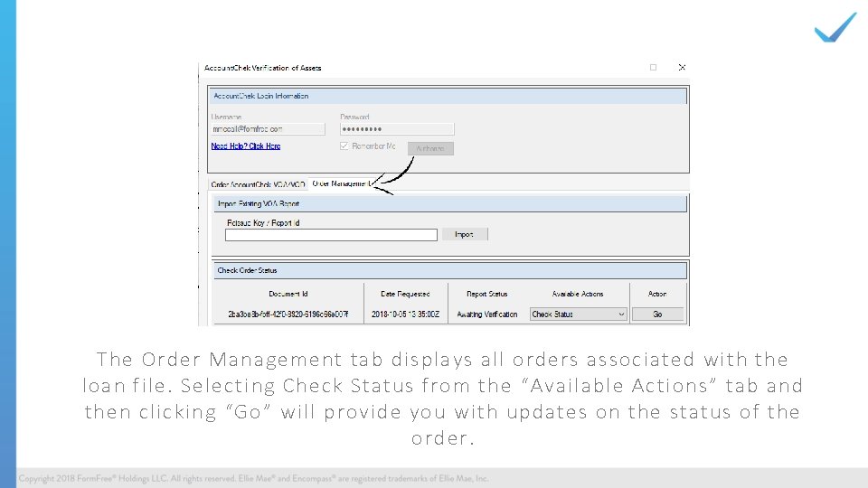This screenshot has height=488, width=868.
Task: Select the Order Management tab
Action: pyautogui.click(x=342, y=183)
